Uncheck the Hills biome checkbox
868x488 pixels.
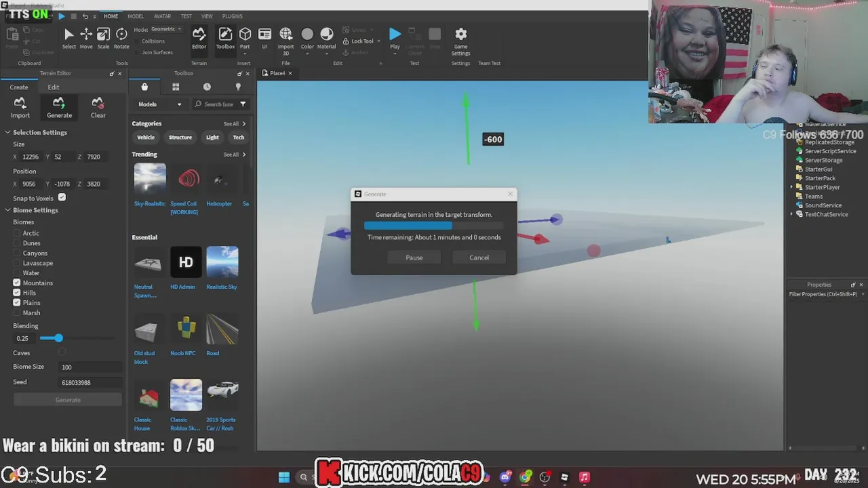tap(17, 293)
